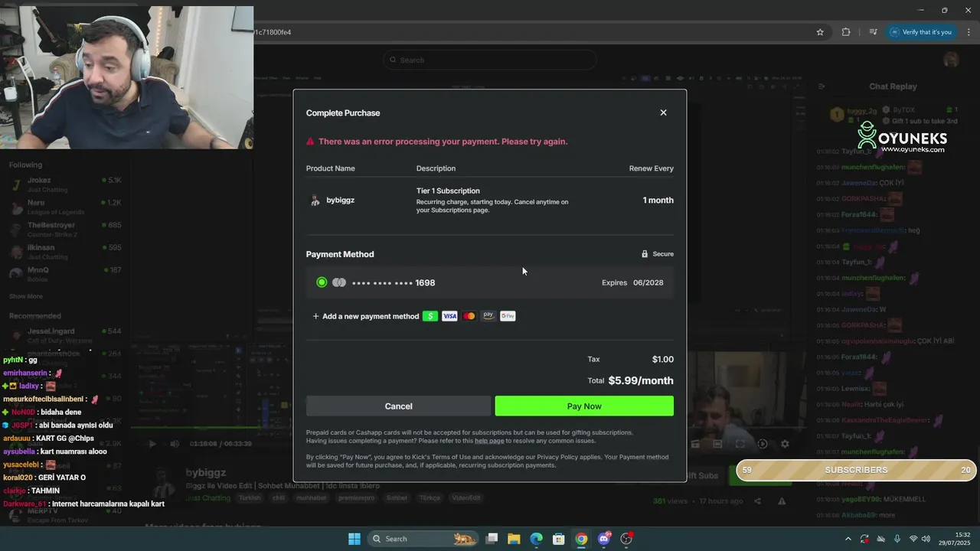The image size is (980, 551).
Task: Bookmark this page with the star icon
Action: pyautogui.click(x=820, y=32)
